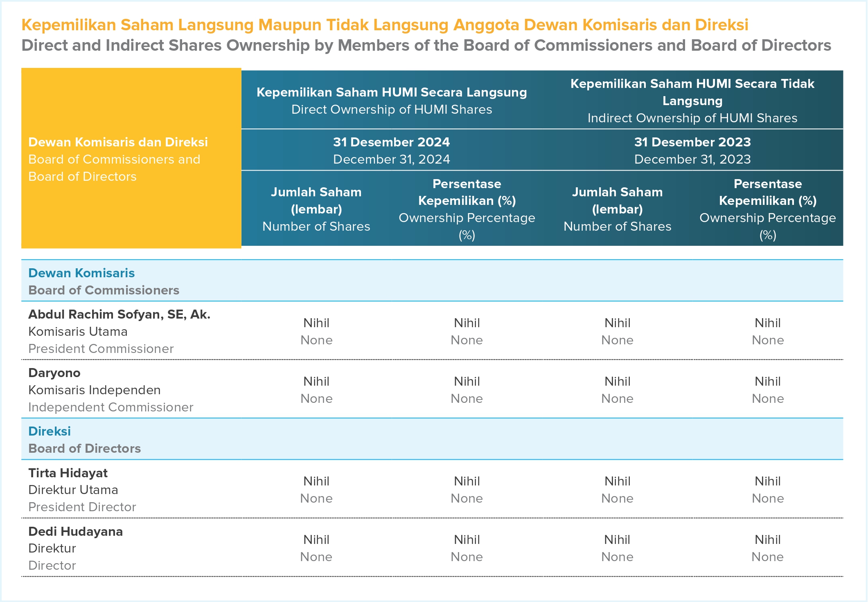Select Dedi Hudayana's 2023 ownership percentage 'Nihil'
This screenshot has width=868, height=602.
point(768,540)
